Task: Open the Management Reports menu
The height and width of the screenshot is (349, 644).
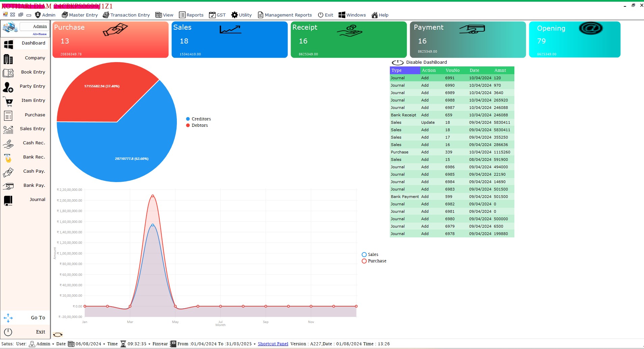Action: (285, 15)
